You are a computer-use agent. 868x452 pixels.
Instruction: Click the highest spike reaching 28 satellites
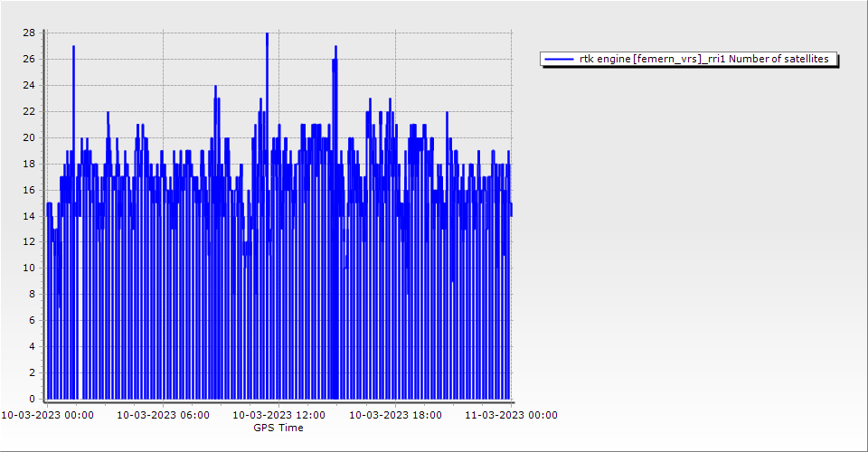[267, 34]
